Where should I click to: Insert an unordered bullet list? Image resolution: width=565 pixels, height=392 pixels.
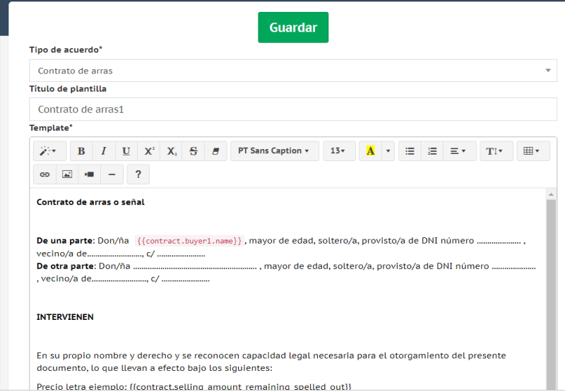pyautogui.click(x=410, y=151)
